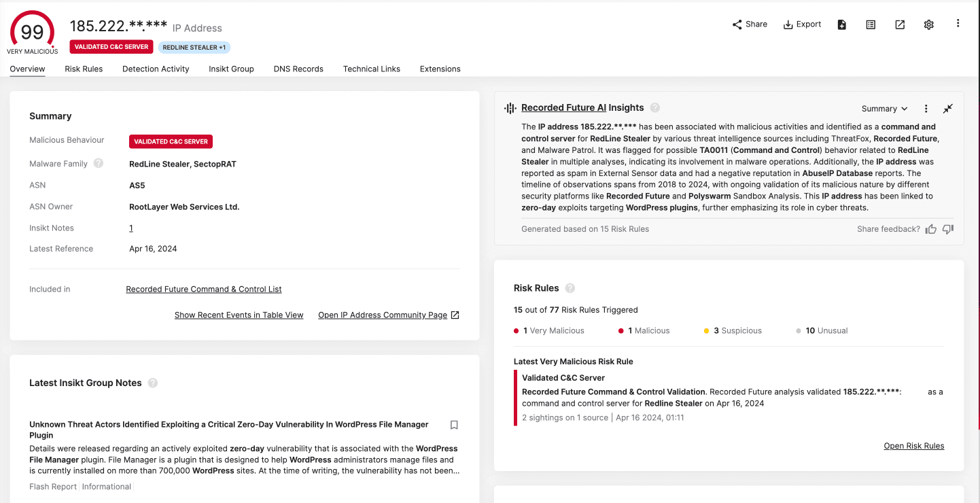Bookmark the WordPress File Manager Insikt note
980x503 pixels.
[454, 425]
